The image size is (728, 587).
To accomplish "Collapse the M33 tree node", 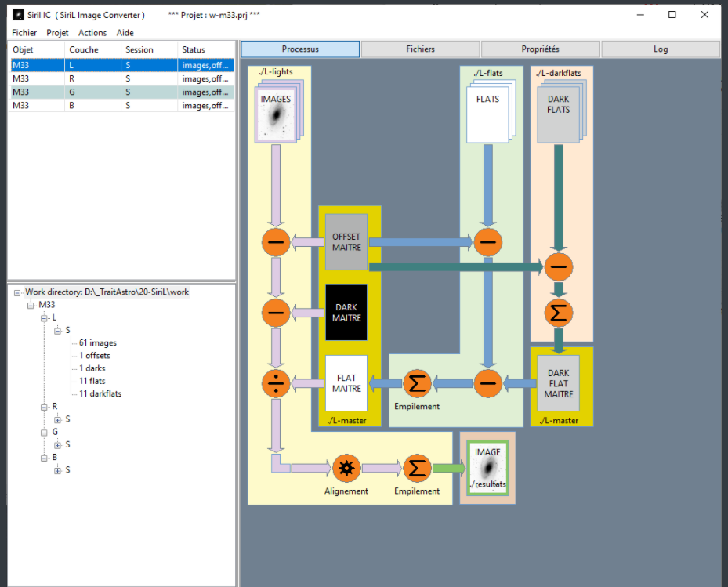I will [x=31, y=305].
